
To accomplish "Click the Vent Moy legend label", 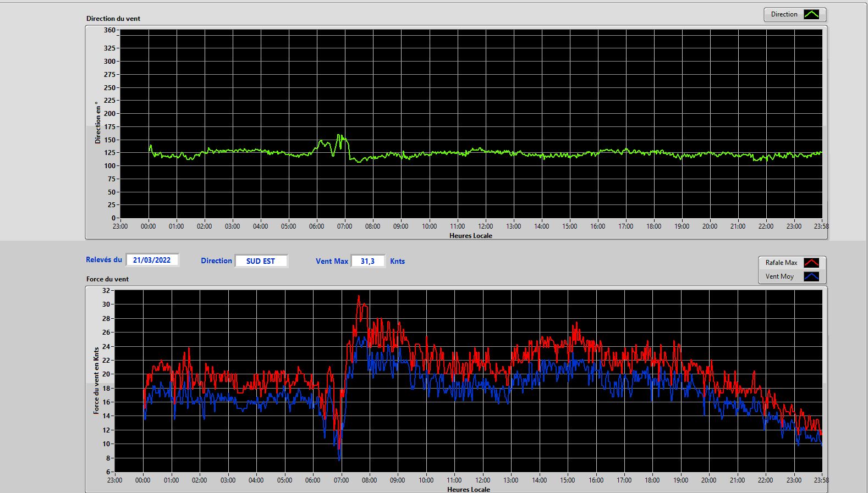I will click(x=779, y=276).
